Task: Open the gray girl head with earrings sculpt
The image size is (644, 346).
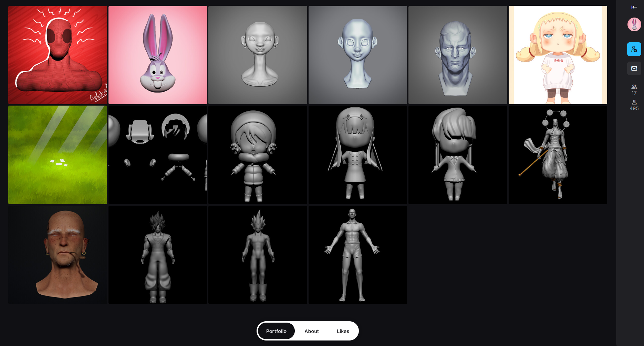Action: coord(258,55)
